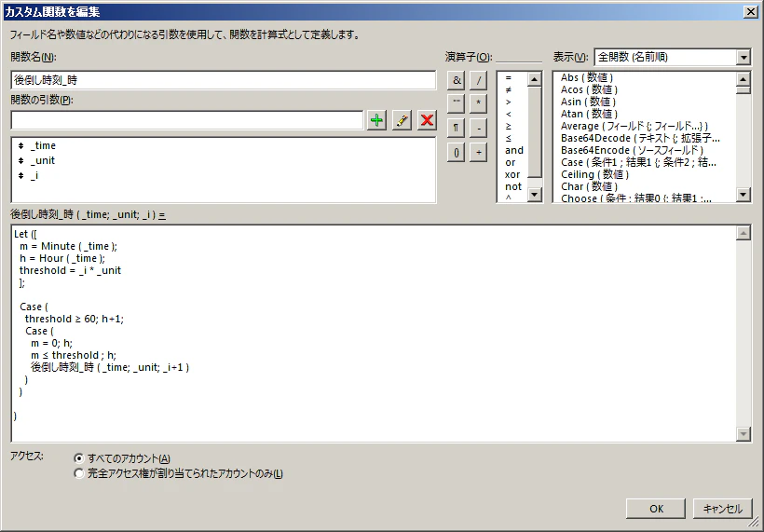Select the Base64Encode function entry
This screenshot has height=532, width=764.
tap(632, 151)
